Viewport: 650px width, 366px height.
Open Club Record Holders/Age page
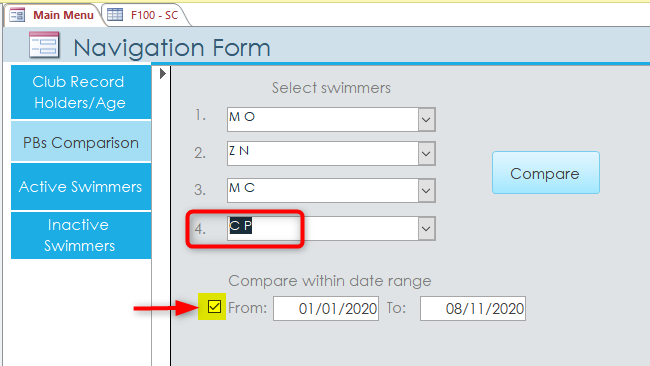pos(81,92)
